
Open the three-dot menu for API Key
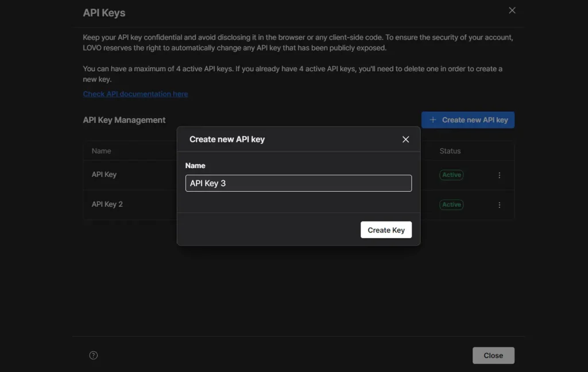pos(499,175)
